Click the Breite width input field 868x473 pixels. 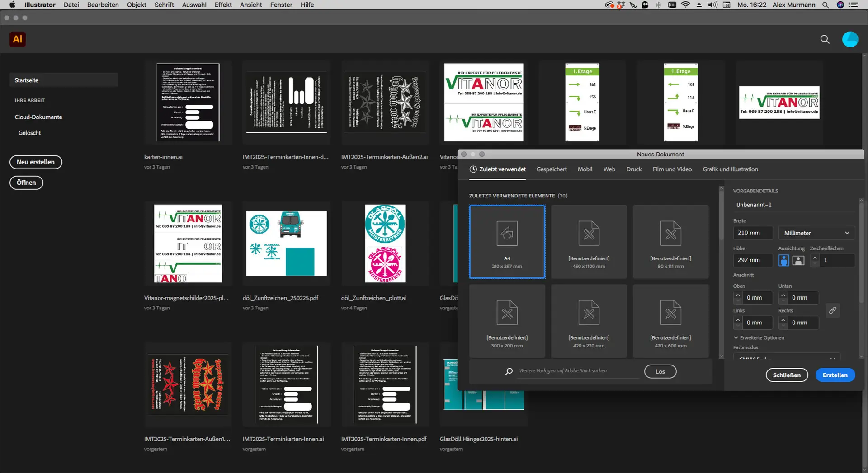tap(752, 233)
